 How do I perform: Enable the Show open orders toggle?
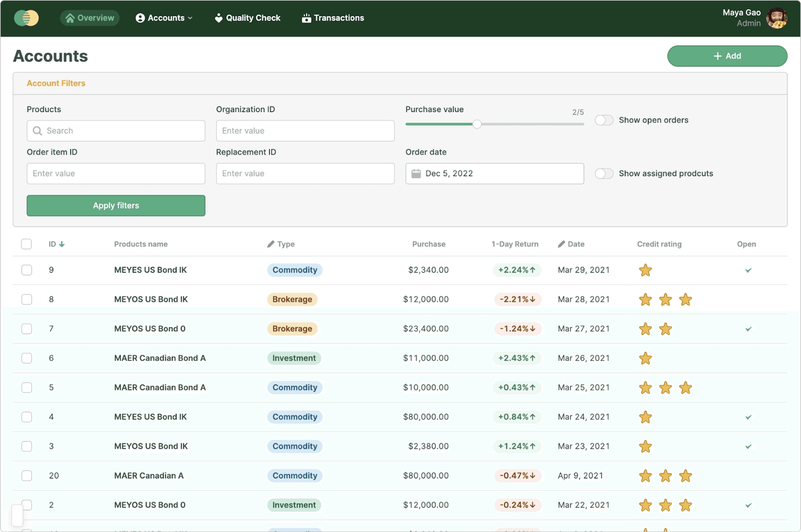[x=604, y=120]
